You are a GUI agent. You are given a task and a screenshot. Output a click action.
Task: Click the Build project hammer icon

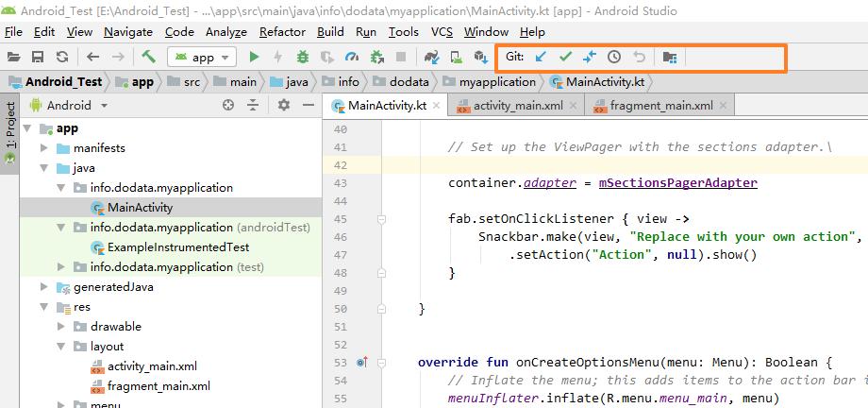(x=148, y=58)
